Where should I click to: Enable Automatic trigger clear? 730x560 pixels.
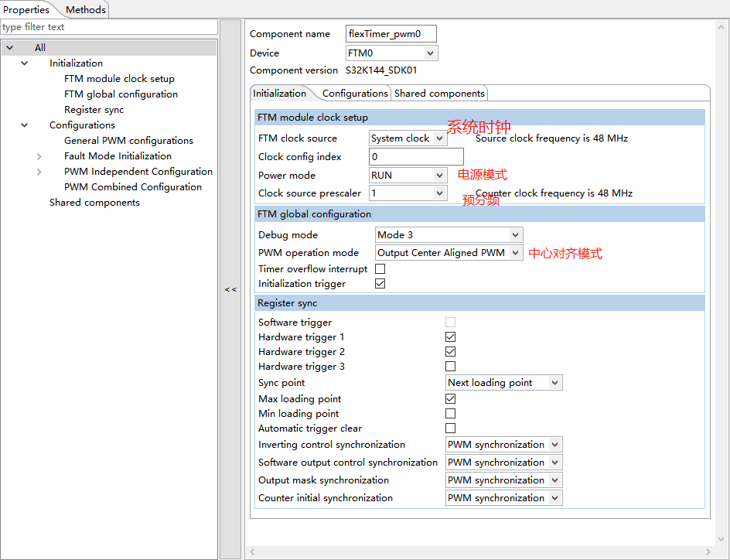click(x=450, y=429)
